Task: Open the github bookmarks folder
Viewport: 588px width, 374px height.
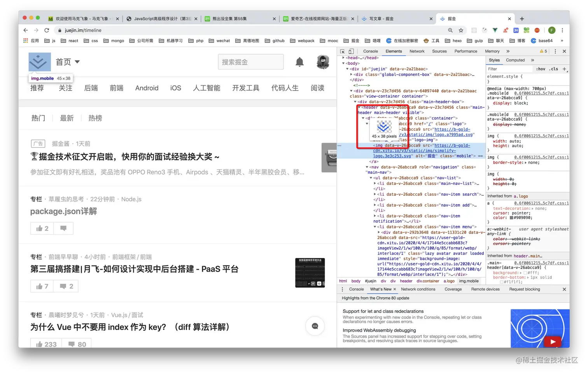Action: coord(275,40)
